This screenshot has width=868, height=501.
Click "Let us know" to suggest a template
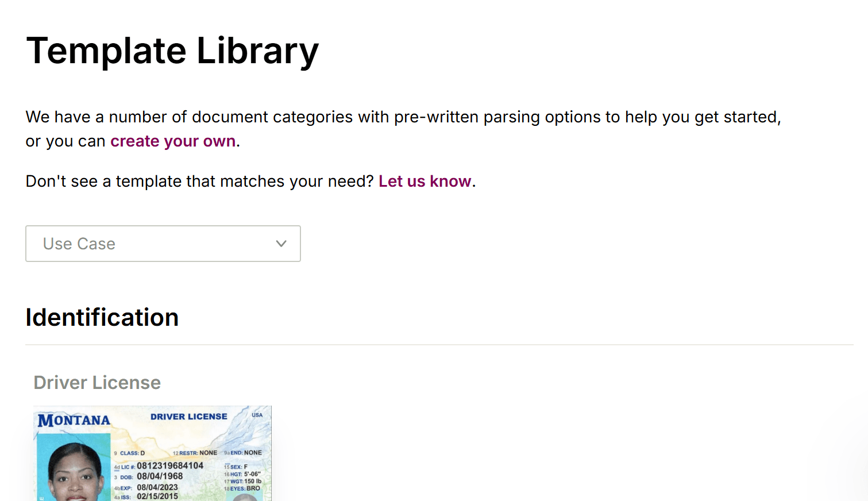tap(424, 181)
